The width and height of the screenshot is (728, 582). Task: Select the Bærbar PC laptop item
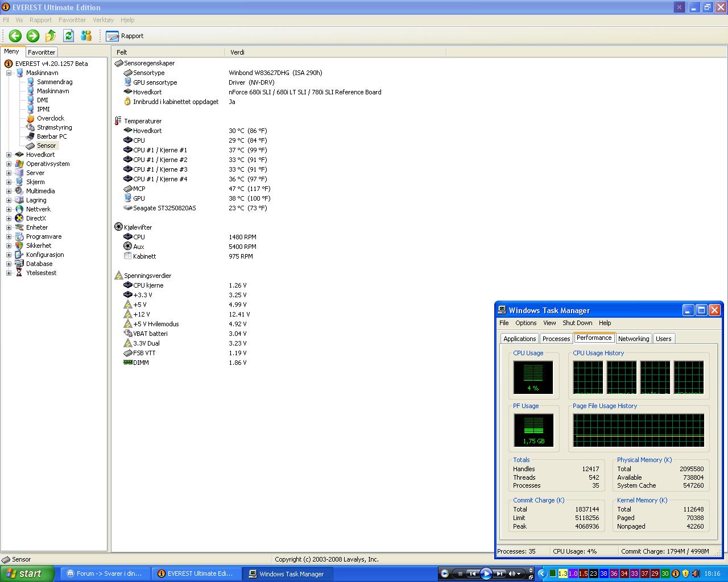point(52,136)
